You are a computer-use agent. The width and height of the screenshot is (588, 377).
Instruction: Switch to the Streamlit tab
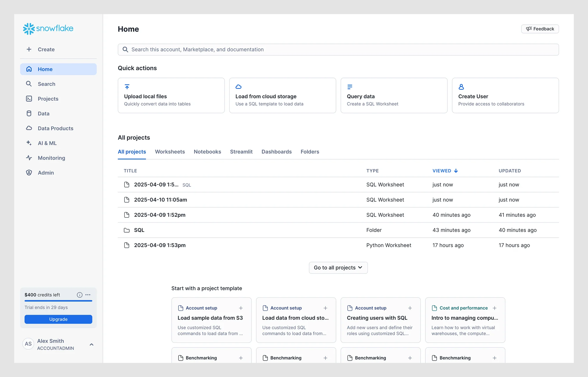pyautogui.click(x=241, y=151)
